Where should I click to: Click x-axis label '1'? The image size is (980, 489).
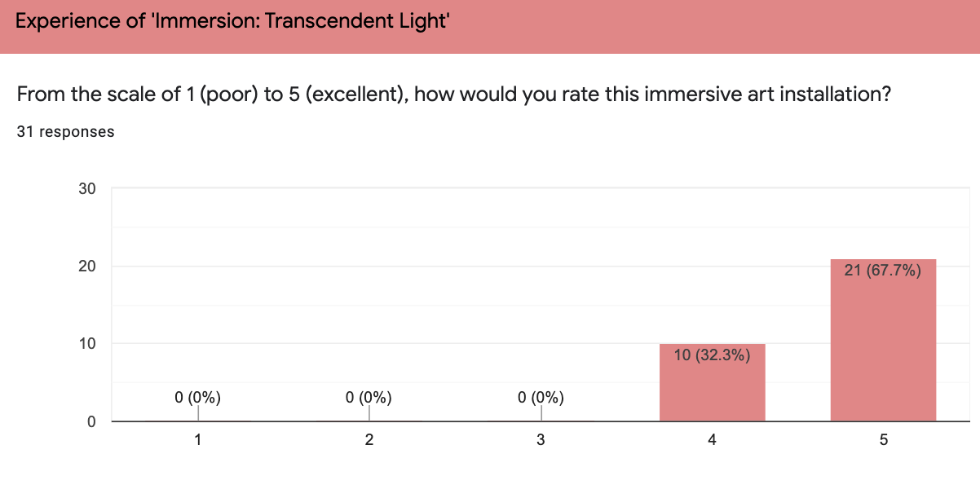click(x=198, y=440)
